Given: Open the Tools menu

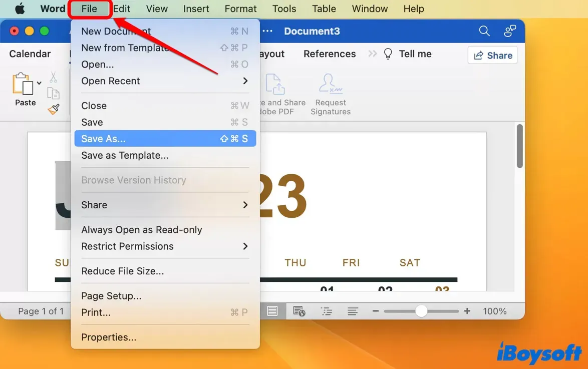Looking at the screenshot, I should click(284, 9).
